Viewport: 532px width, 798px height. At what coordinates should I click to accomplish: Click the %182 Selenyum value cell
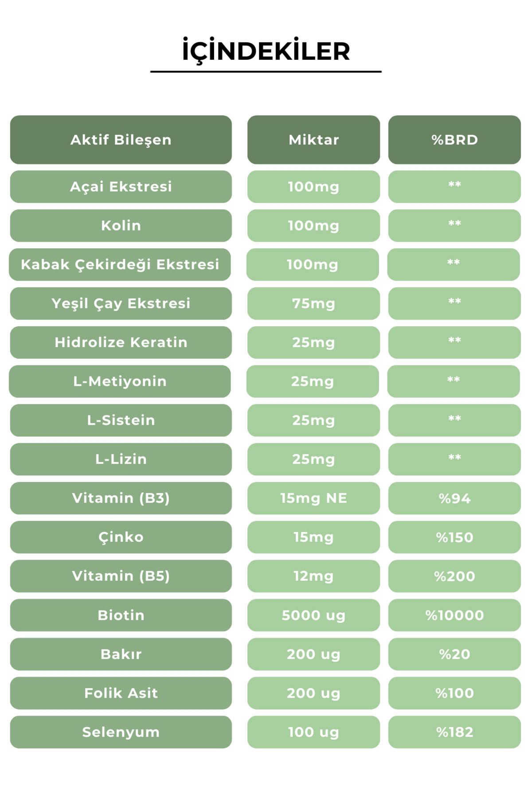point(454,732)
